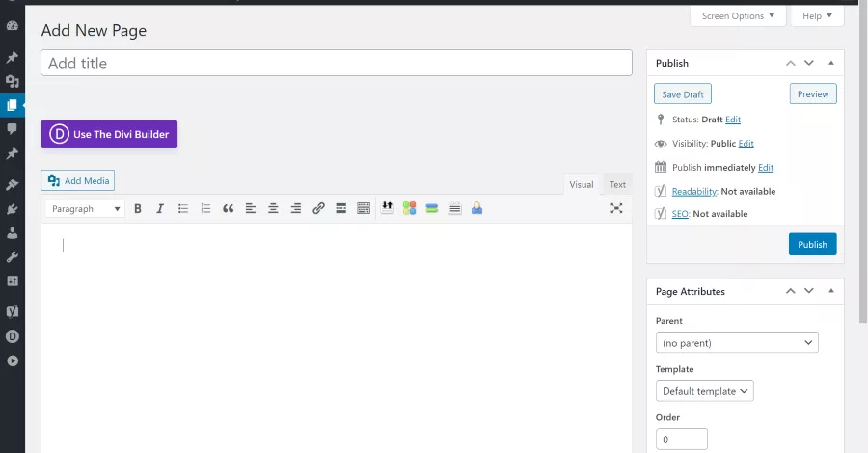
Task: Select the highlighted Pages sidebar icon
Action: pos(13,105)
